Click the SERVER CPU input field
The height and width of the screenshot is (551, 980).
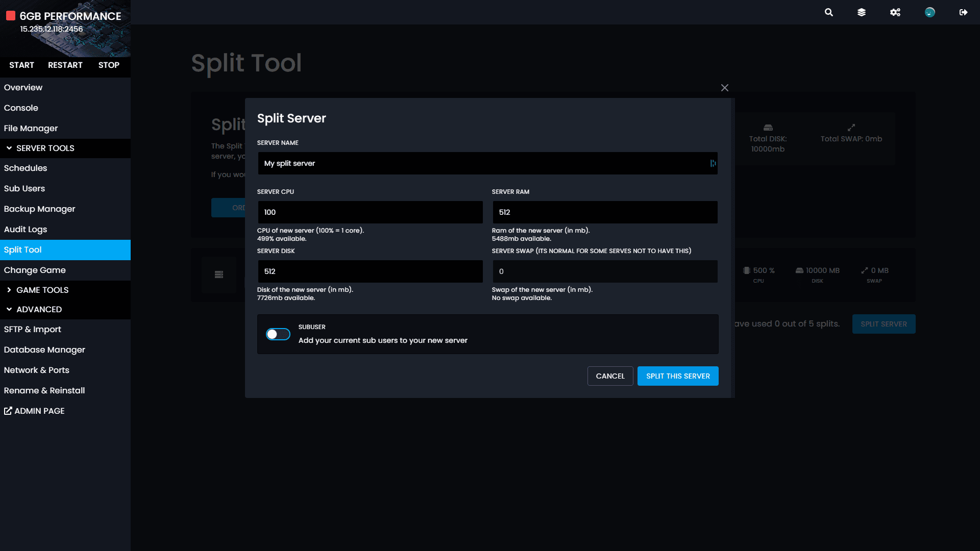click(x=370, y=212)
